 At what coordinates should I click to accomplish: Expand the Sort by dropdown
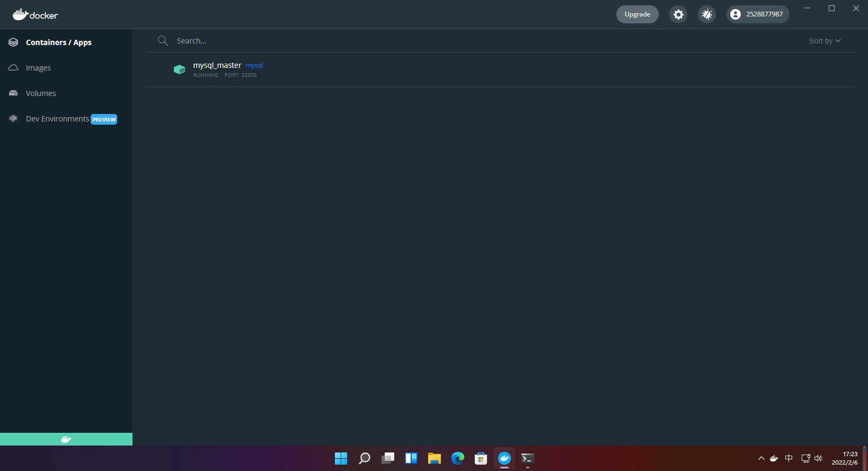tap(825, 41)
